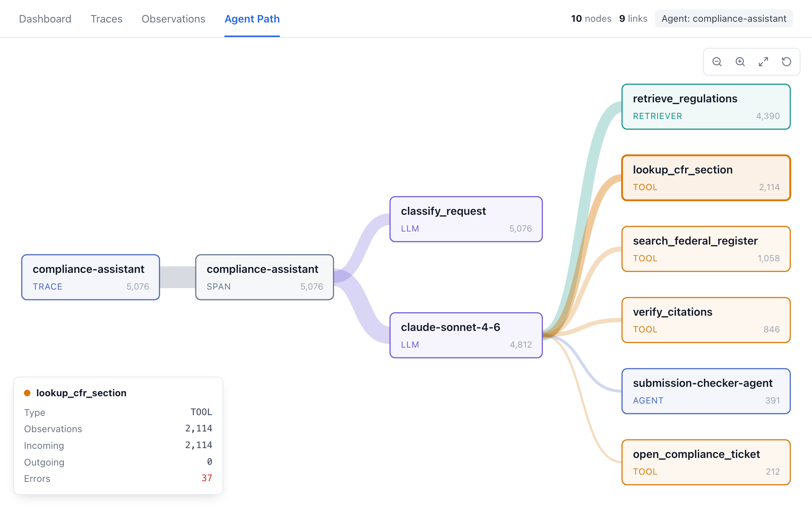The height and width of the screenshot is (508, 812).
Task: Reset the graph view with rotate icon
Action: [787, 62]
